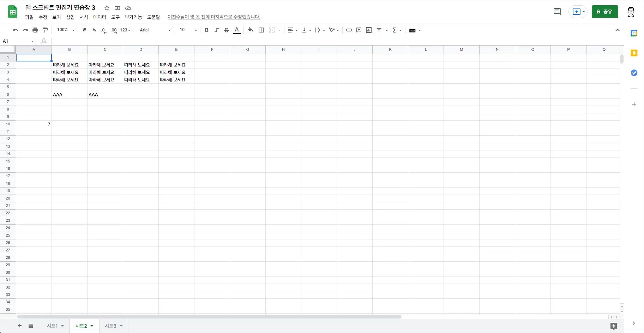
Task: Open the 삽입 menu
Action: [70, 17]
